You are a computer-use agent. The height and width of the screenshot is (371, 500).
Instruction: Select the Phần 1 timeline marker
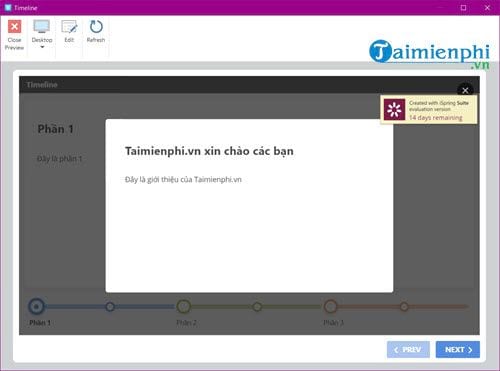(36, 306)
